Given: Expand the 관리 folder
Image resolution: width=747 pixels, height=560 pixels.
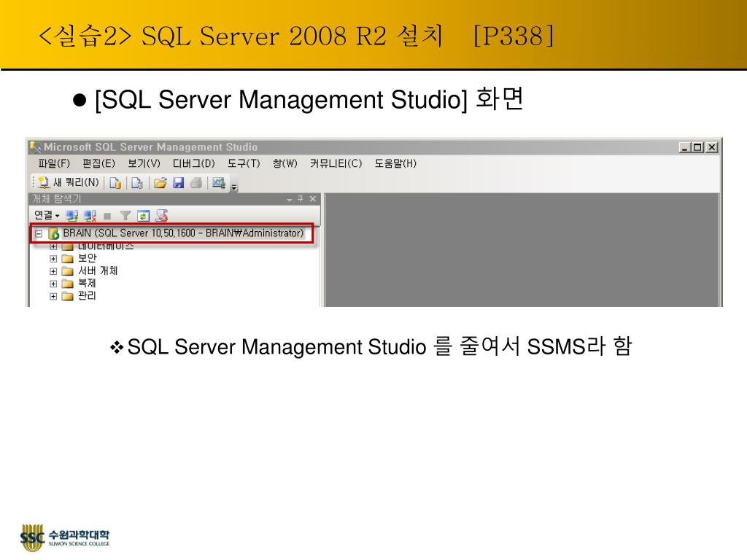Looking at the screenshot, I should point(53,296).
